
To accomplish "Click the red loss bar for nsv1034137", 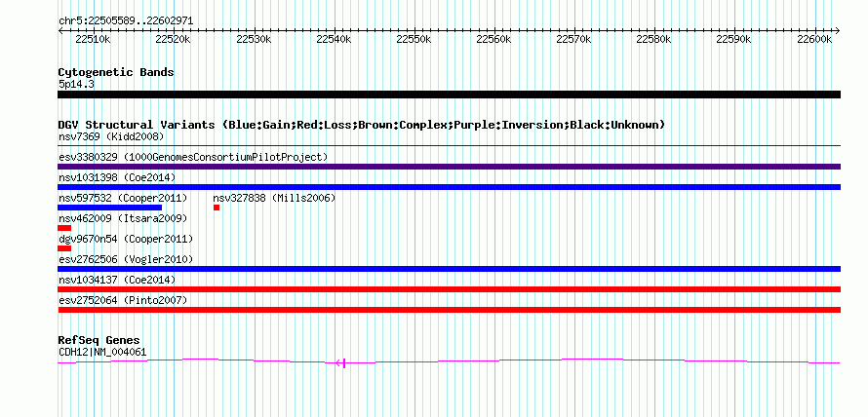I will point(449,289).
